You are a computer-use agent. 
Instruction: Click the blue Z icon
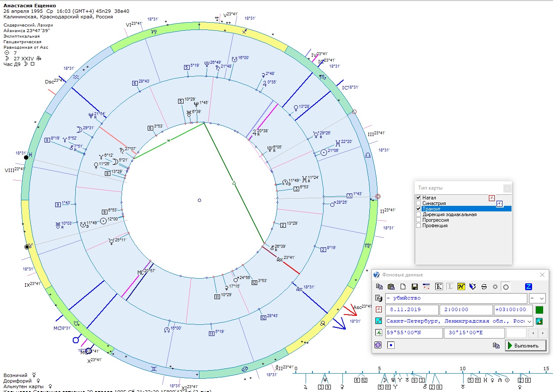(529, 287)
